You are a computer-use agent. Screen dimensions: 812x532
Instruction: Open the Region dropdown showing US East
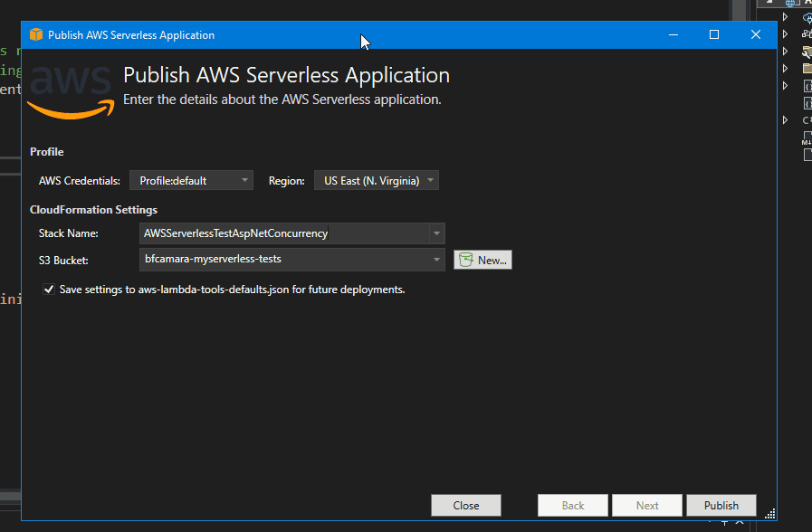pyautogui.click(x=376, y=181)
